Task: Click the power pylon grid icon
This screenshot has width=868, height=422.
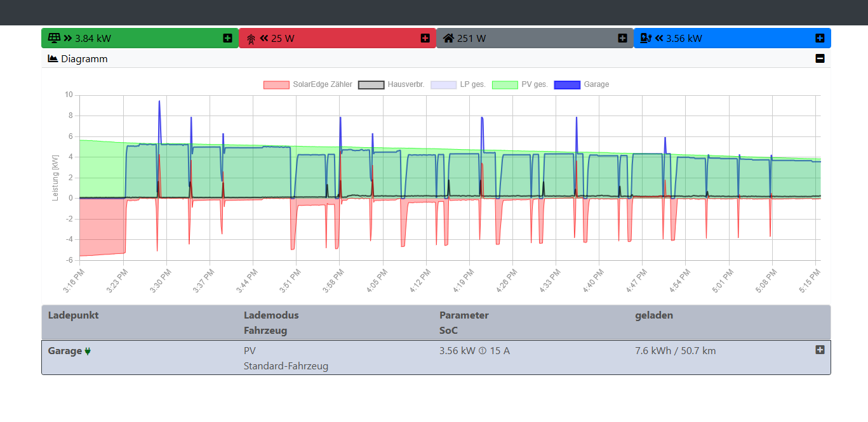Action: (x=251, y=39)
